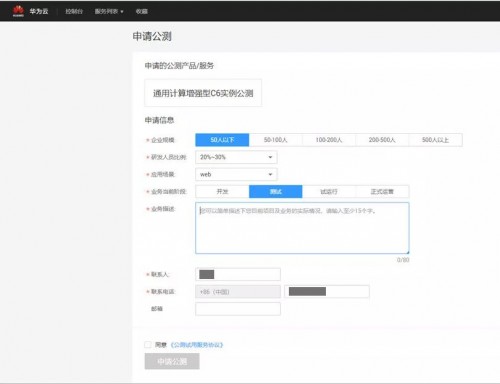Select the 200-500人 company size option
This screenshot has height=384, width=500.
(382, 140)
